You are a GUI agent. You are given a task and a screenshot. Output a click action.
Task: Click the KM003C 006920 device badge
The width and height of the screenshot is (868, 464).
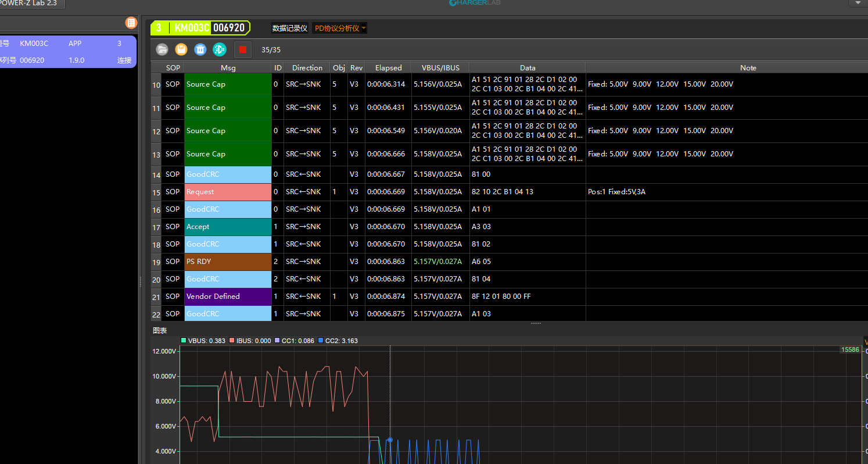click(200, 27)
